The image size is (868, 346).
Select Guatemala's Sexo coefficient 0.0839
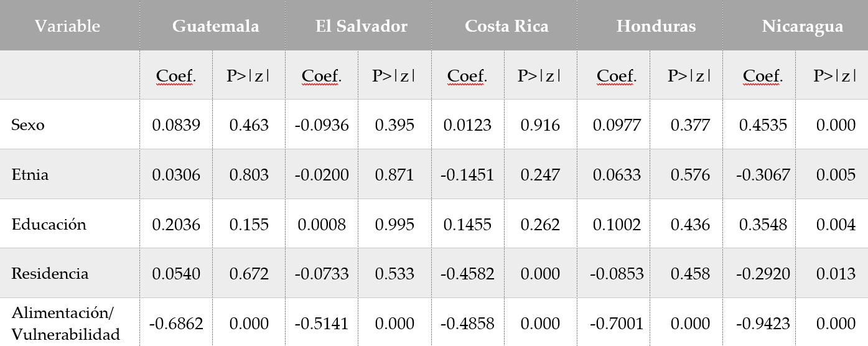point(176,125)
